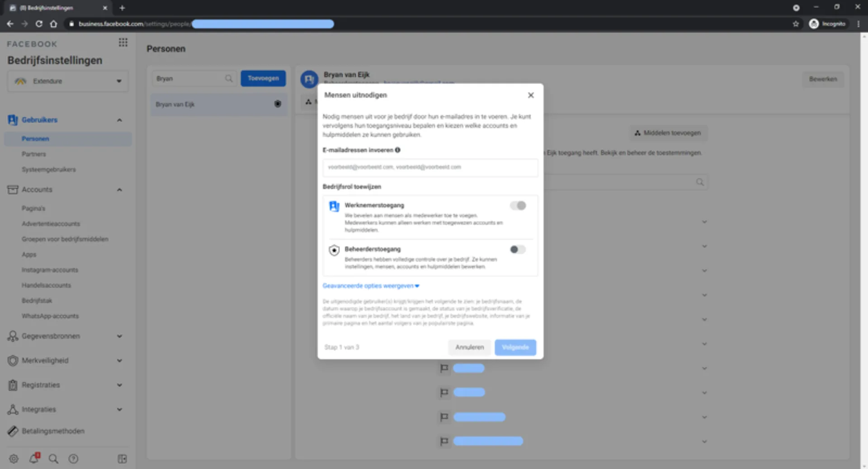Navigate back in browser
The image size is (868, 469).
click(10, 24)
